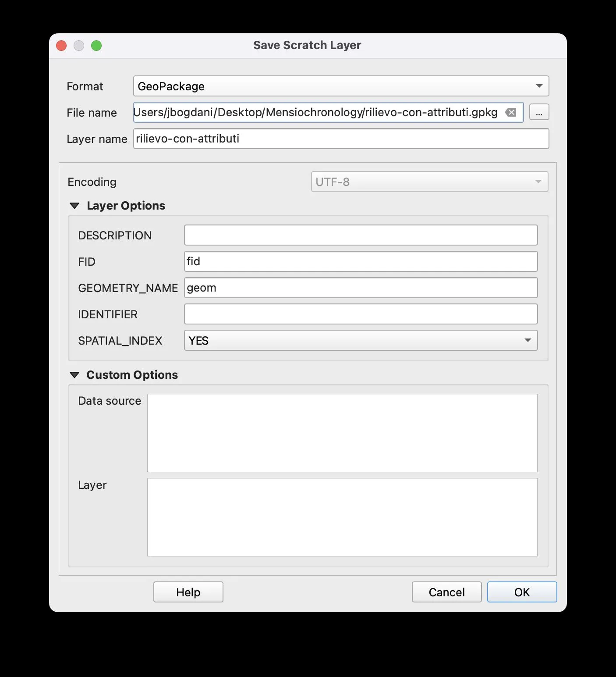Click inside the Layer custom options area
Image resolution: width=616 pixels, height=677 pixels.
click(x=342, y=517)
